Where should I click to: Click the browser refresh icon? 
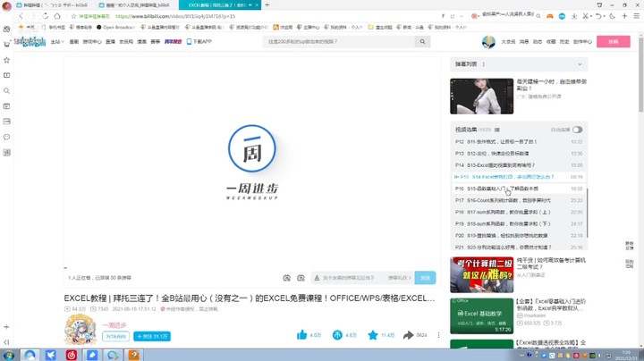point(46,16)
